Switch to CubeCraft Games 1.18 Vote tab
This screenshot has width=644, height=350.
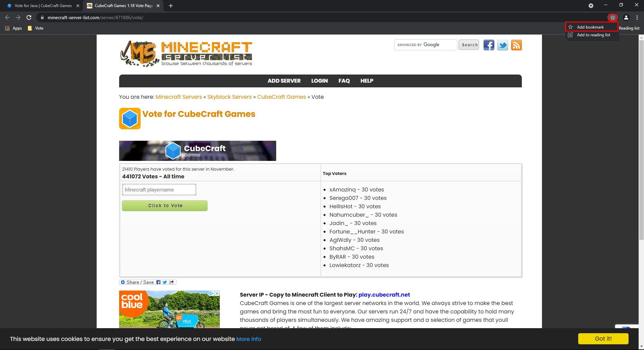pos(123,6)
